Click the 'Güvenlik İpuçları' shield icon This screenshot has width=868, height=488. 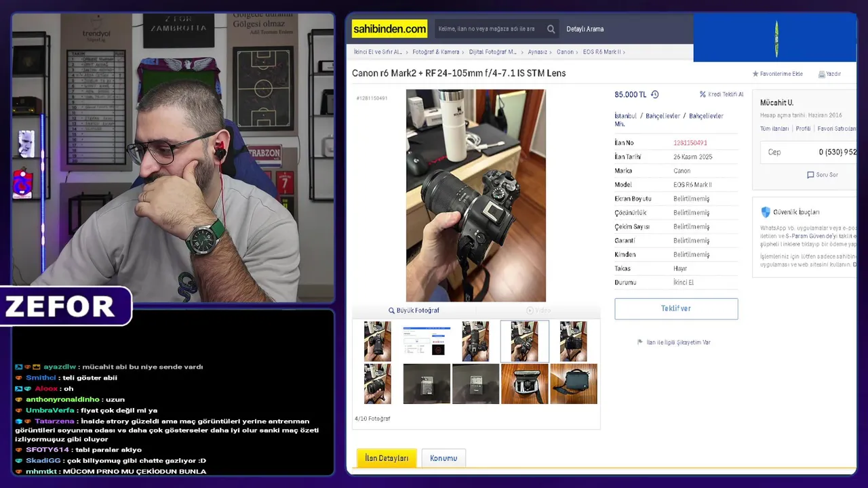coord(766,212)
